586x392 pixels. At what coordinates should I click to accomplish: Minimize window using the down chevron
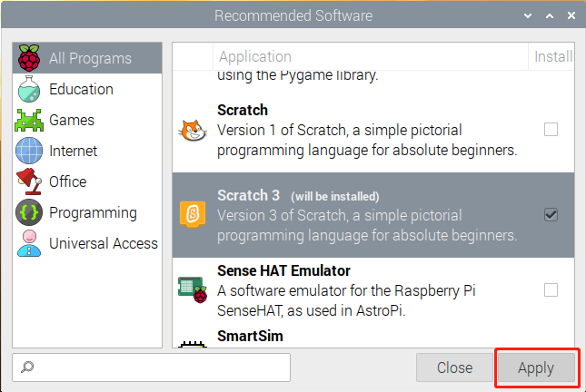[x=528, y=15]
